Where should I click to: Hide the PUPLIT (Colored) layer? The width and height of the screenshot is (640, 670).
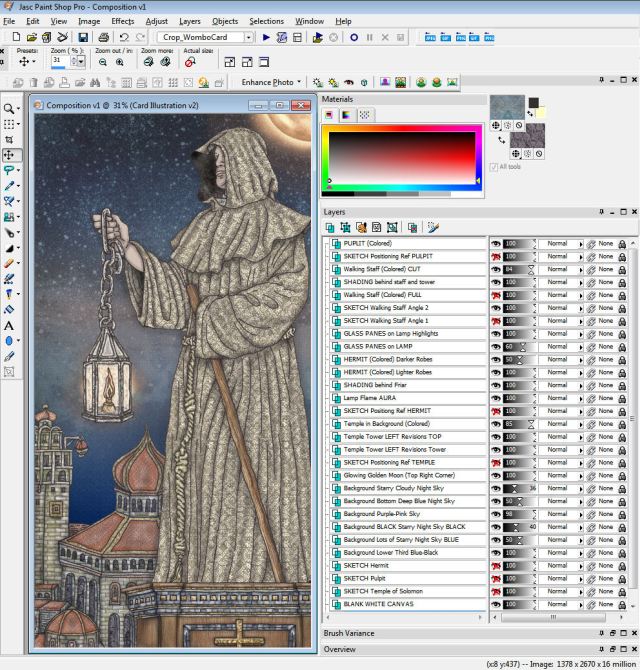[x=496, y=243]
